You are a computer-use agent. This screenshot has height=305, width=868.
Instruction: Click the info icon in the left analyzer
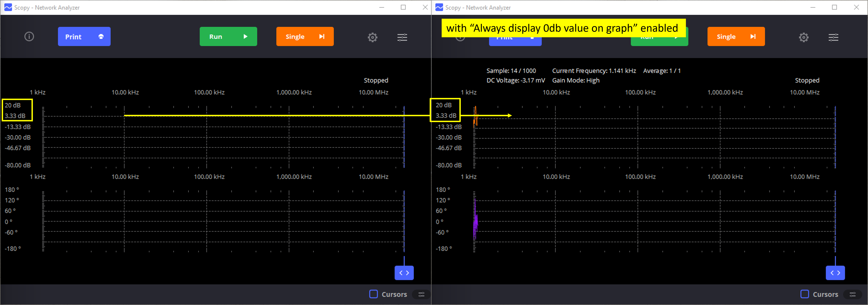tap(29, 36)
